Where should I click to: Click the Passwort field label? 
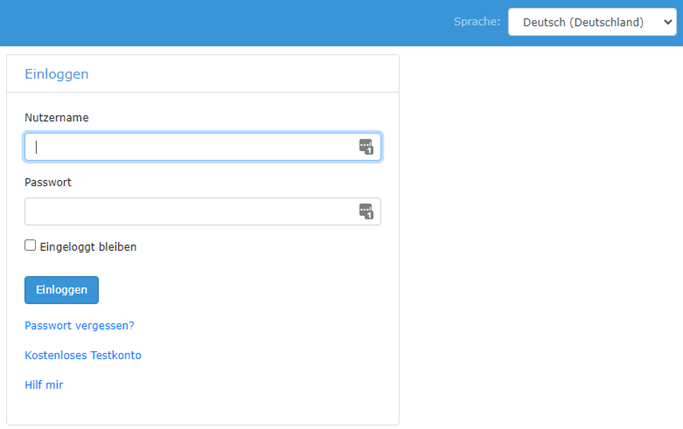click(48, 182)
